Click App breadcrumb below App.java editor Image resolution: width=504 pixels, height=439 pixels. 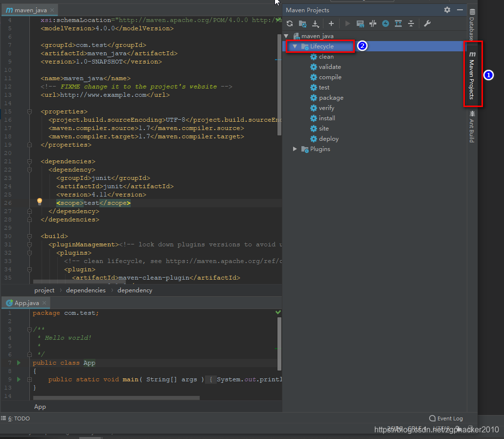pyautogui.click(x=40, y=407)
